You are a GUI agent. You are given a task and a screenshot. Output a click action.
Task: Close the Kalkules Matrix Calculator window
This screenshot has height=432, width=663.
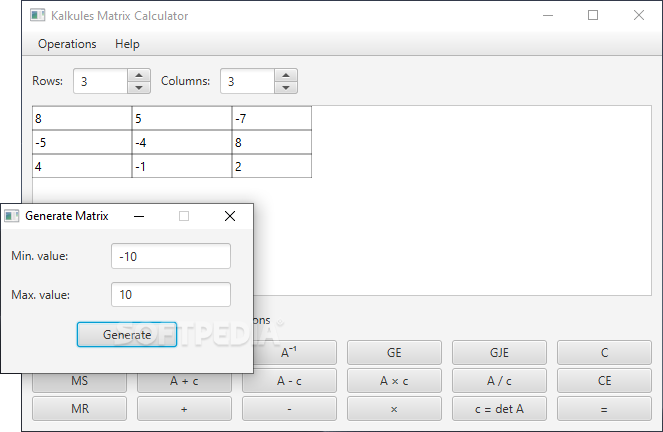click(x=639, y=16)
